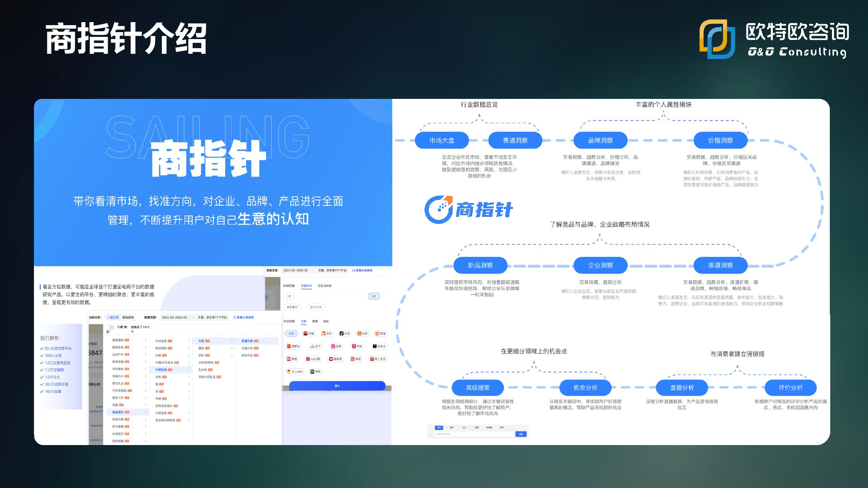
Task: Select the 京东 platform icon chip
Action: (326, 334)
